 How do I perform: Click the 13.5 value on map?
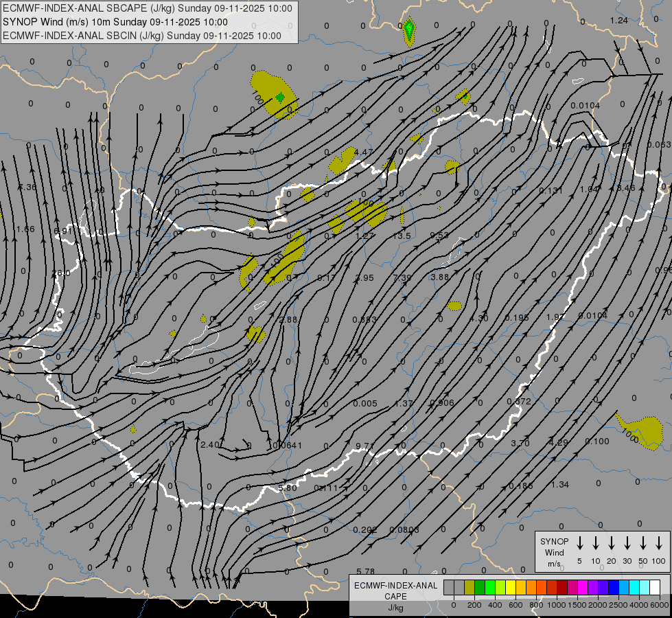coord(402,236)
